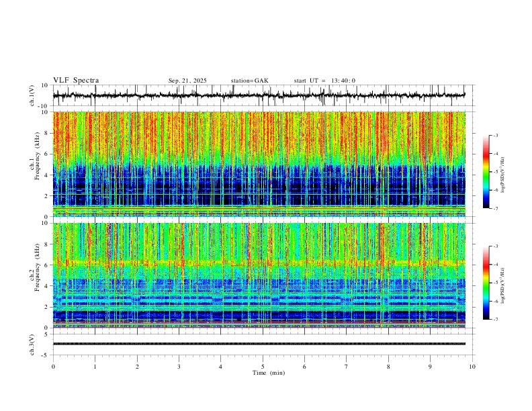This screenshot has width=532, height=411.
Task: Click the 'start UT = 13:40:0' text
Action: coord(324,81)
